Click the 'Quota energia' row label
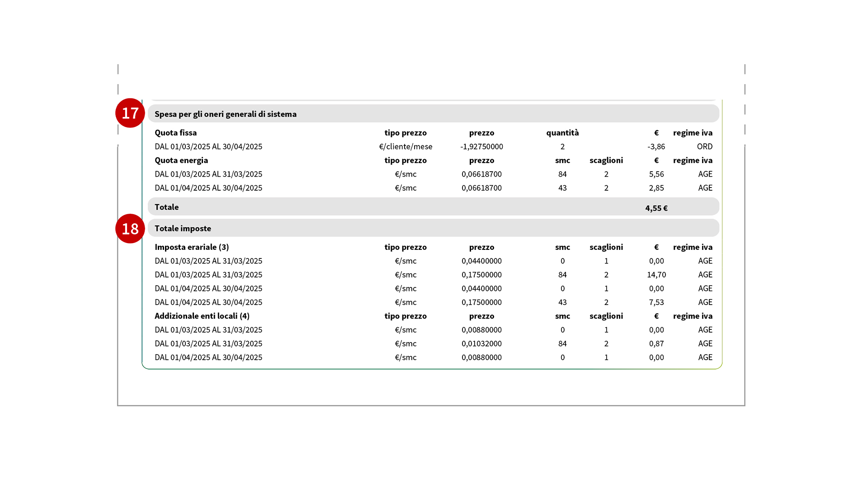 [181, 160]
